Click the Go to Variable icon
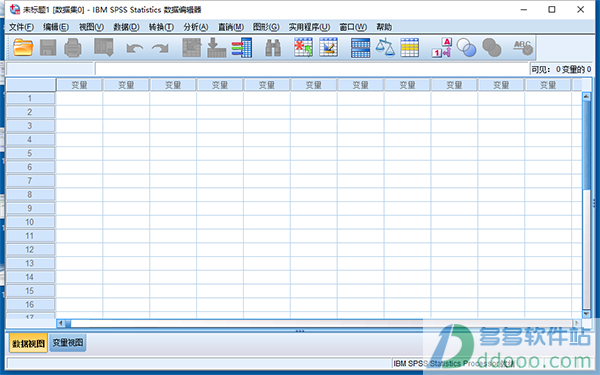Screen dimensions: 600x375 click(217, 48)
